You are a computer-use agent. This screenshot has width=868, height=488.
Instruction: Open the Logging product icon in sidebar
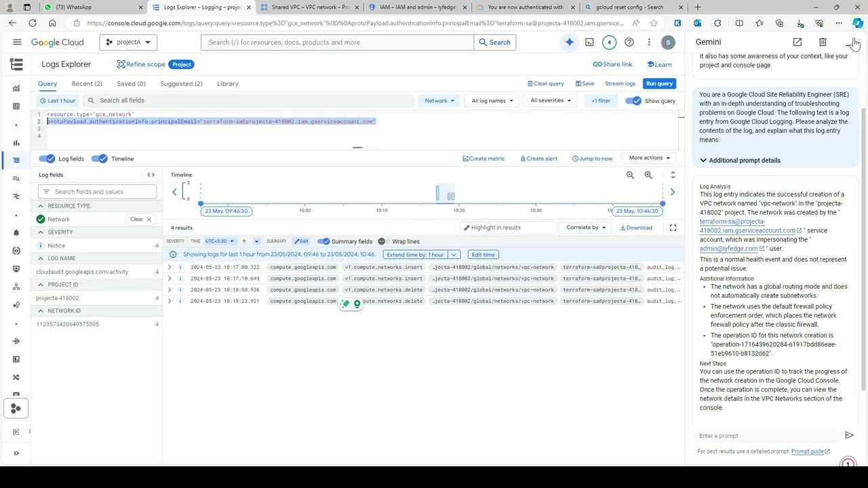tap(16, 64)
